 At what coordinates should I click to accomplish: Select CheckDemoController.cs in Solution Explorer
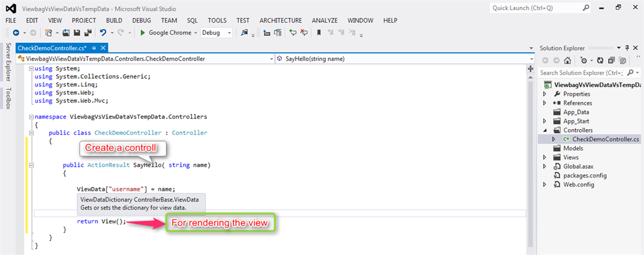point(606,139)
